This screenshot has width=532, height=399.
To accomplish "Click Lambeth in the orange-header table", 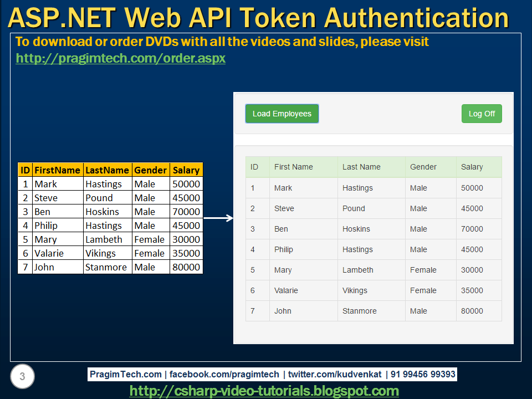I will click(104, 239).
